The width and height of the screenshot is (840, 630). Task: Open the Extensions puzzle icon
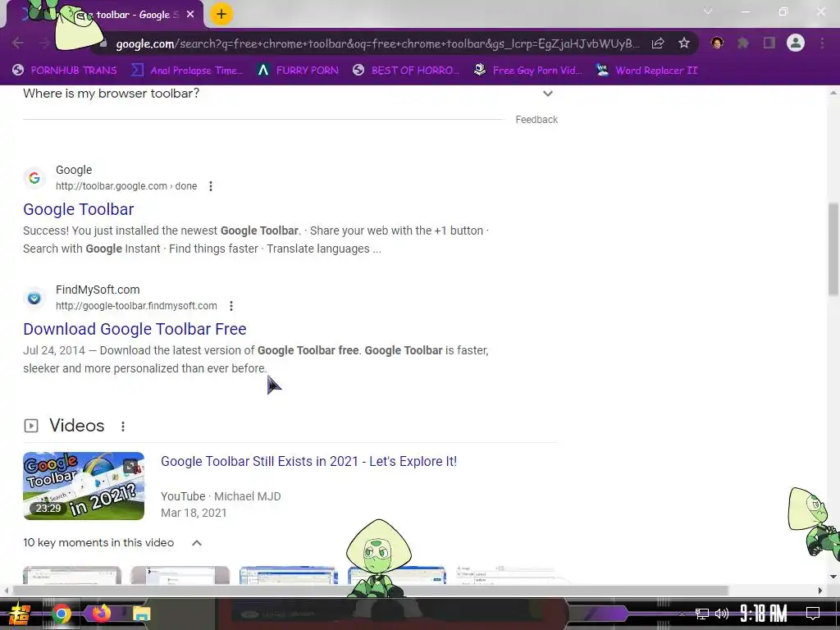tap(743, 43)
